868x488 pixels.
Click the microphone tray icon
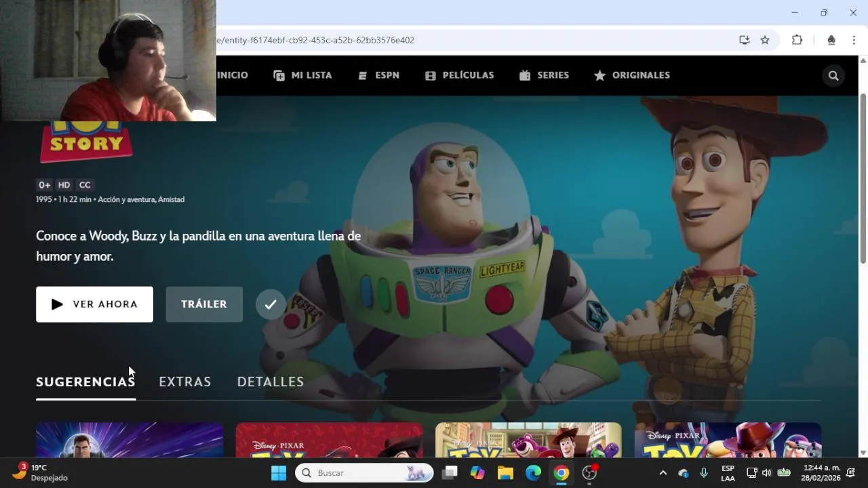coord(704,473)
